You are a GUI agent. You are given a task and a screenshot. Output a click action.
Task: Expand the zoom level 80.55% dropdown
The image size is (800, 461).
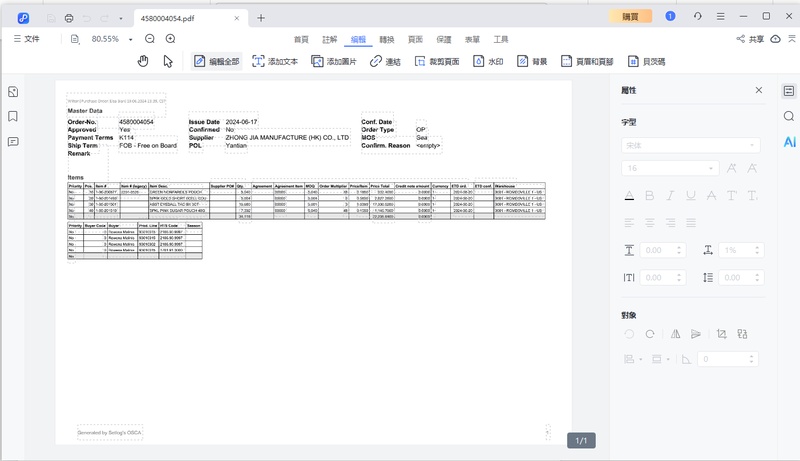click(x=129, y=39)
